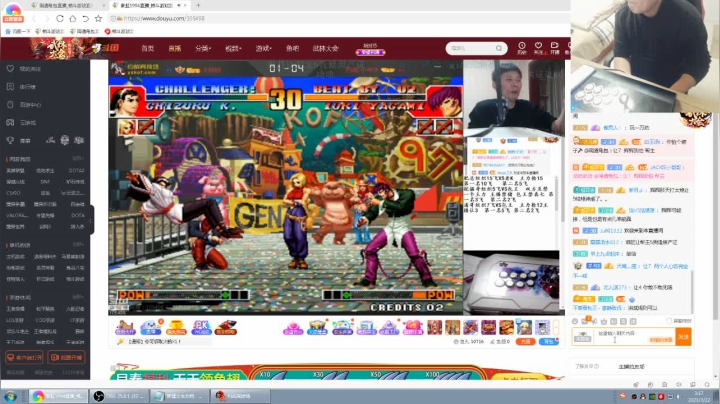Click the browser undo arrow icon

tap(85, 19)
